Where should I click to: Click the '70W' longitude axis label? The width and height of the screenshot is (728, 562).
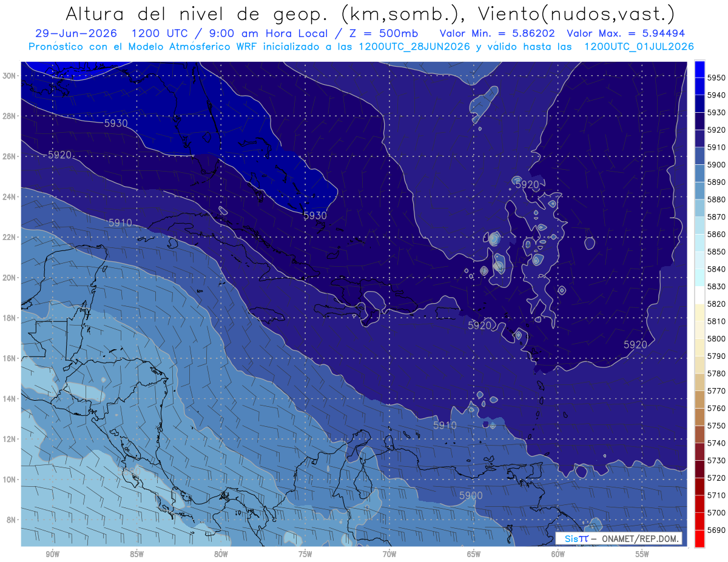(389, 554)
